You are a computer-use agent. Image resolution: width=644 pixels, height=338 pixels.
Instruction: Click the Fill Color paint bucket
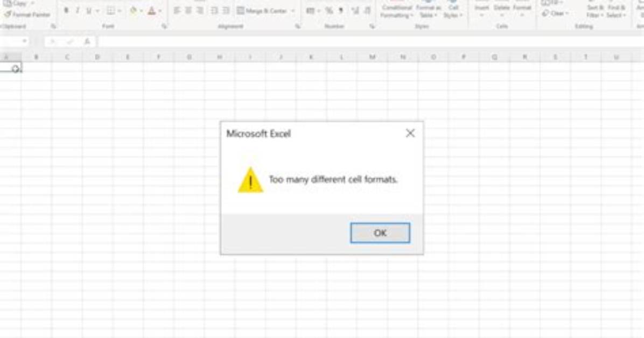tap(133, 11)
